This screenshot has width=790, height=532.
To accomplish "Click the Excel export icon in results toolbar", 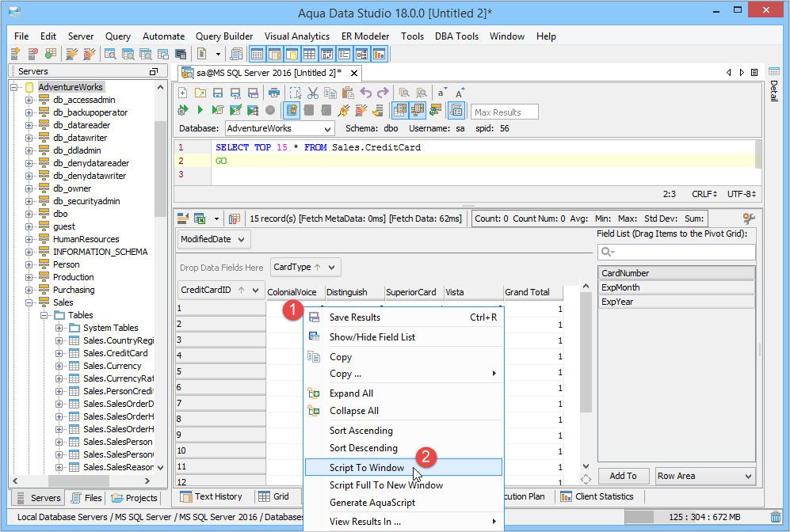I will click(200, 219).
